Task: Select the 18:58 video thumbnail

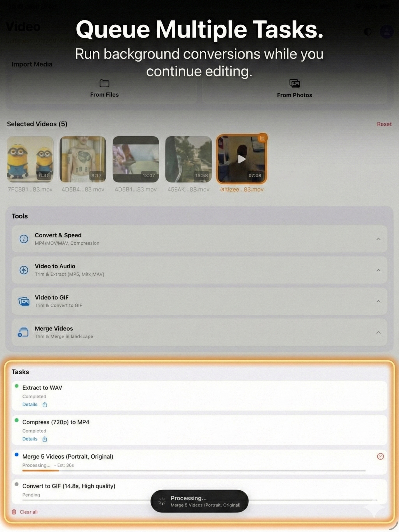Action: [x=188, y=159]
